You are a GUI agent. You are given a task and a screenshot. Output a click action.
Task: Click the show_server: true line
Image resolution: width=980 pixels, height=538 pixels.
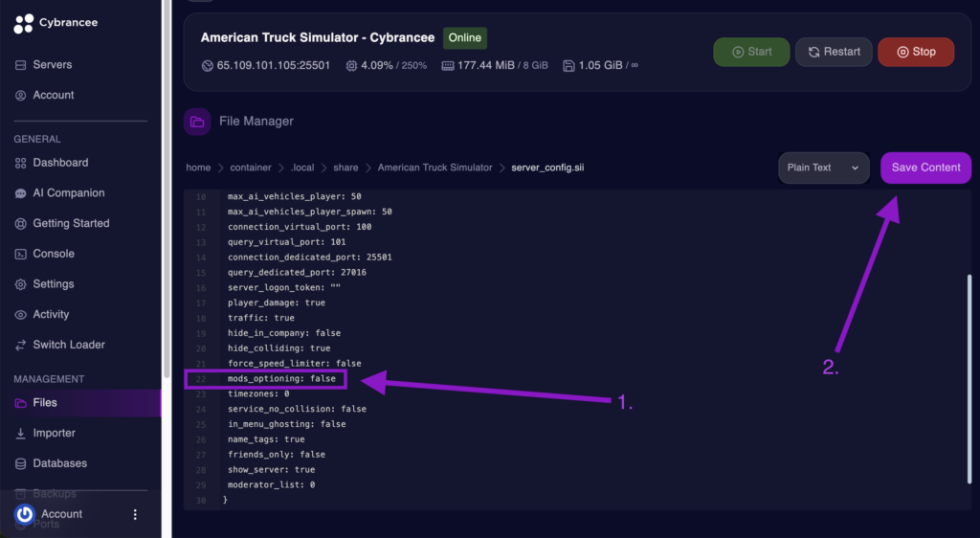click(271, 470)
